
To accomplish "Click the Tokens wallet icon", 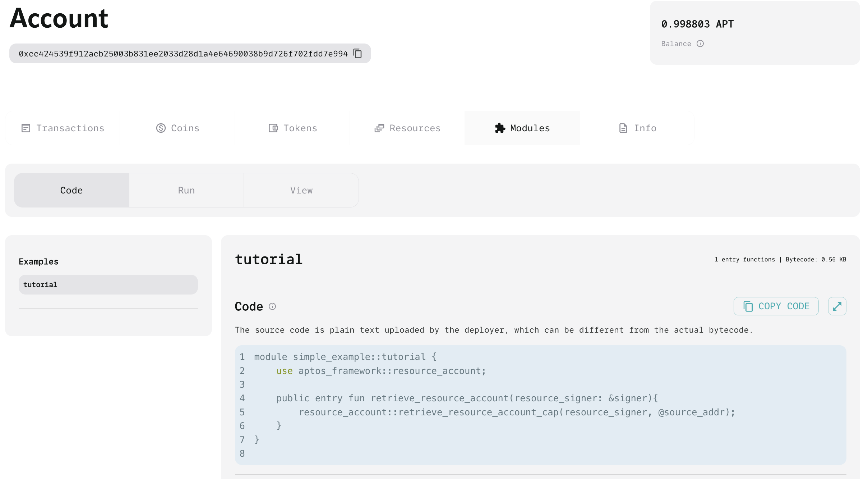I will [x=273, y=128].
